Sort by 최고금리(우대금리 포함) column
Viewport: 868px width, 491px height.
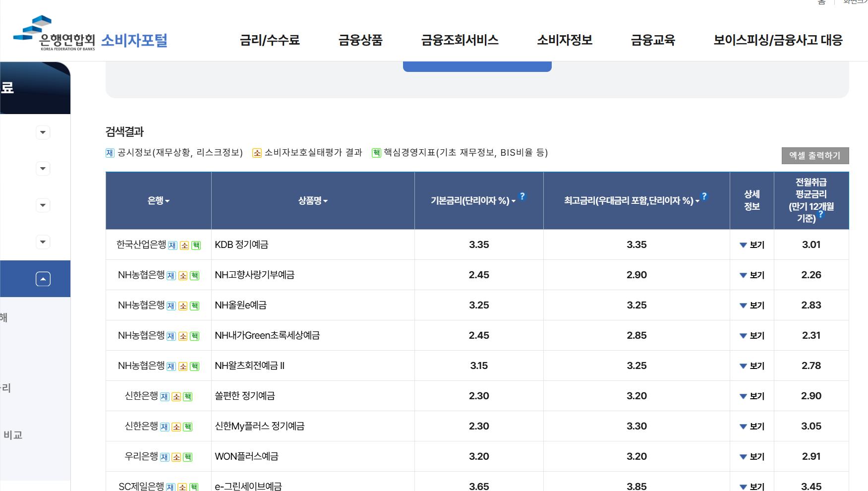pos(632,200)
